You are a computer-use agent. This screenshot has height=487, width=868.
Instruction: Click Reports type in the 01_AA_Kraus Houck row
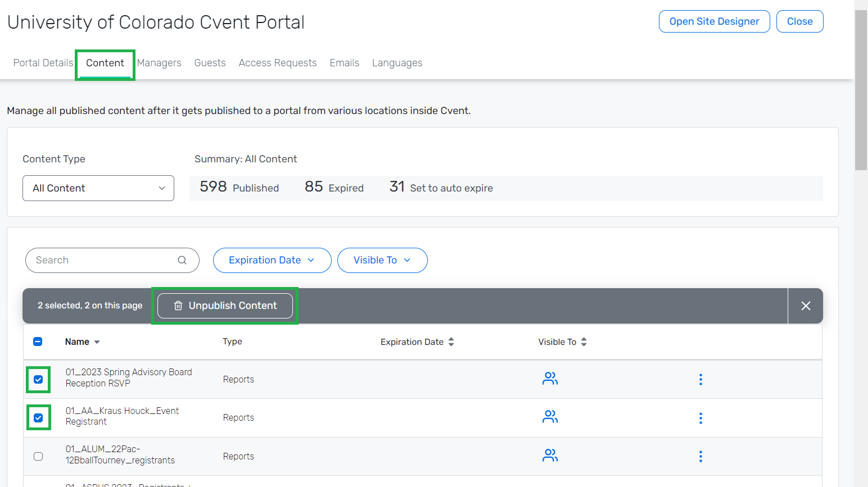pos(238,417)
